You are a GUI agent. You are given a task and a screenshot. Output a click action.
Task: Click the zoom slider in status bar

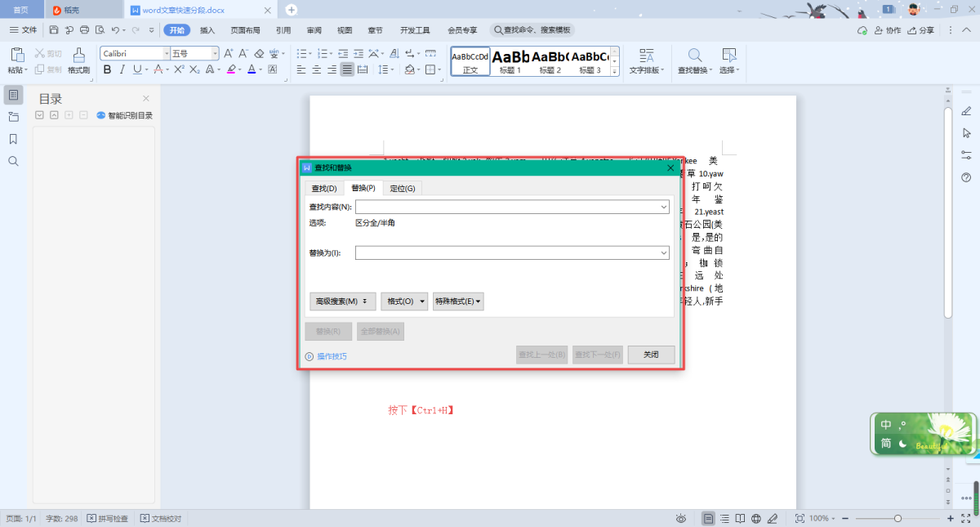[898, 519]
